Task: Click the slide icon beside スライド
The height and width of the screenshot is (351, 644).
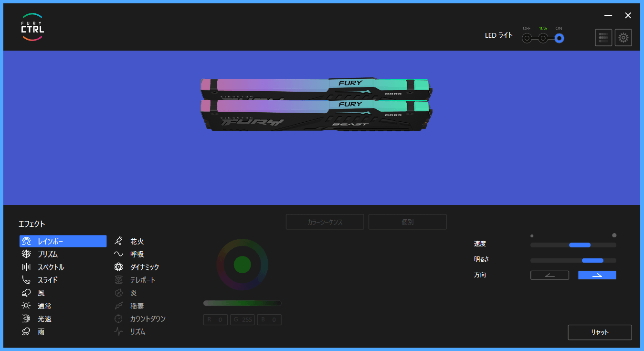Action: coord(27,280)
